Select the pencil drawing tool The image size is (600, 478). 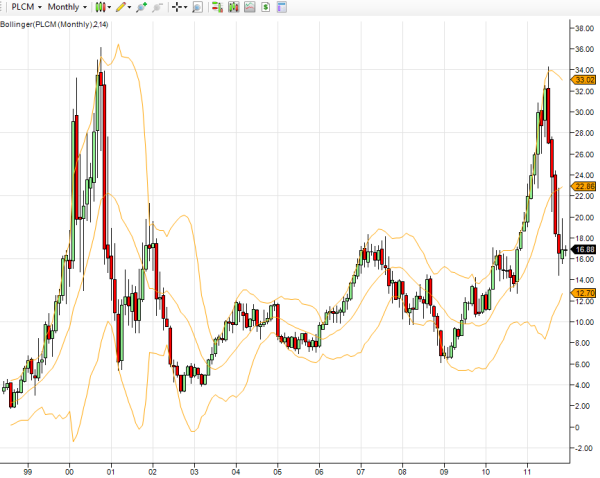pos(121,7)
